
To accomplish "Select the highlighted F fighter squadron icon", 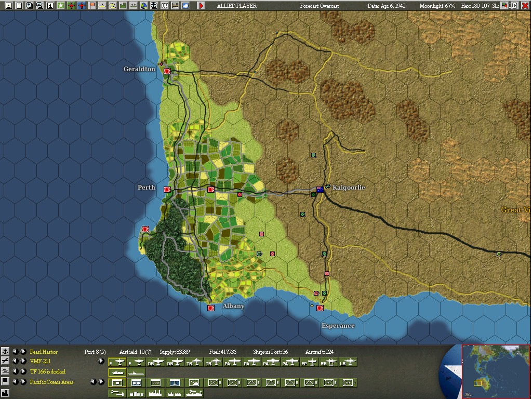I will click(x=117, y=362).
